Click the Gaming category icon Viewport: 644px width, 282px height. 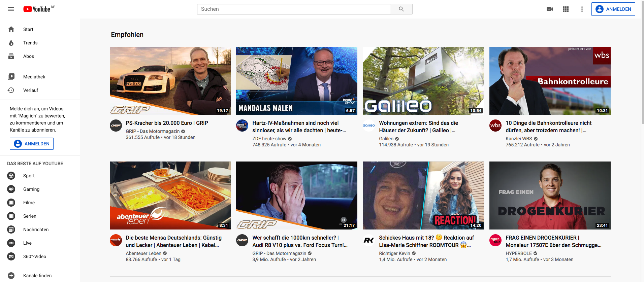[11, 189]
